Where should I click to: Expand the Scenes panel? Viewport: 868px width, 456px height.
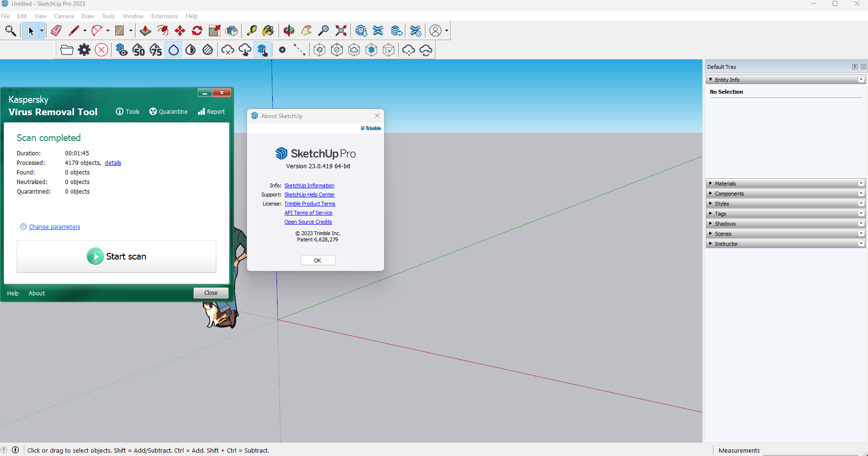pos(711,234)
